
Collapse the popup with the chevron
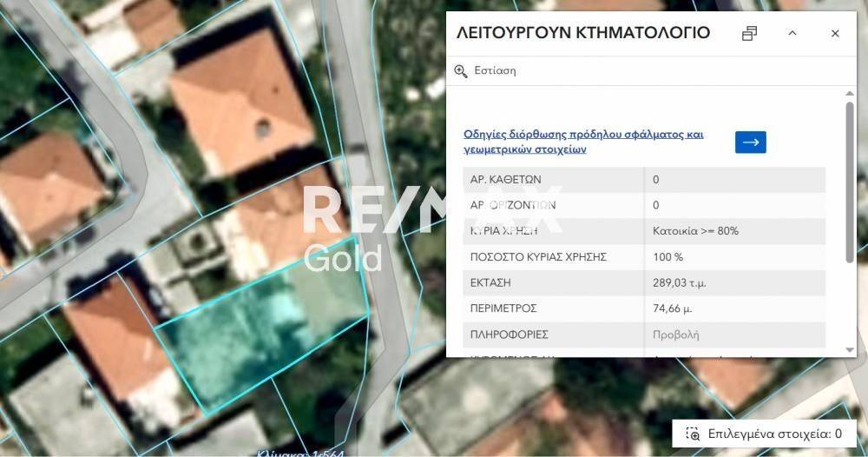pyautogui.click(x=792, y=34)
